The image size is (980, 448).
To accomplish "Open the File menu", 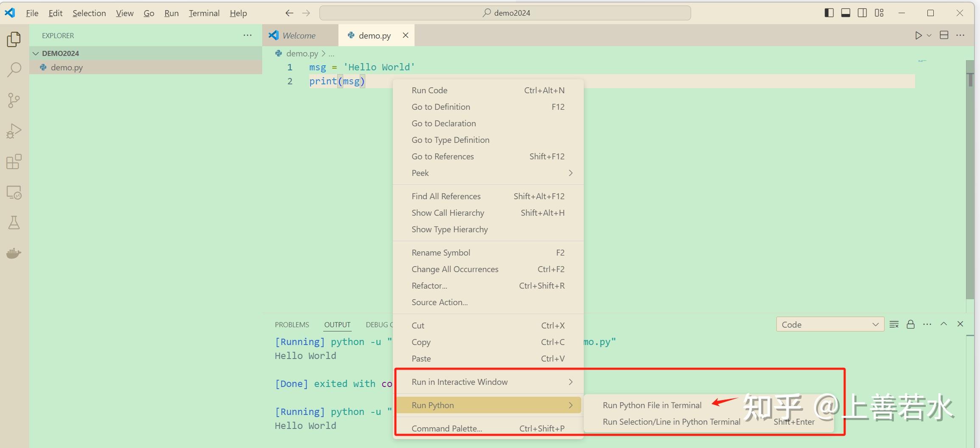I will click(32, 13).
